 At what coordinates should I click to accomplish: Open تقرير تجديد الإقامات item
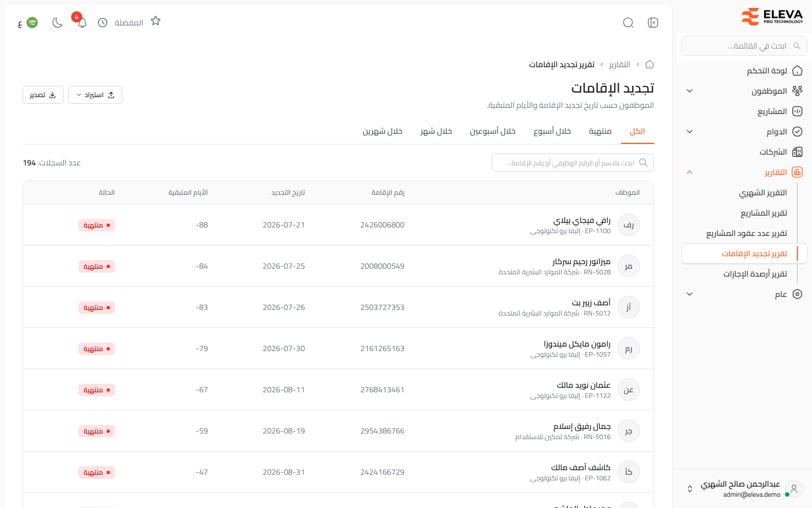tap(744, 253)
